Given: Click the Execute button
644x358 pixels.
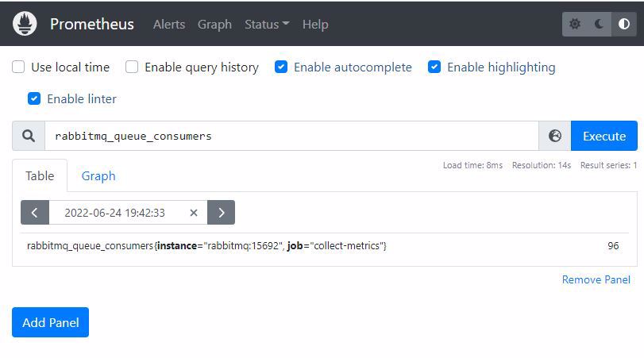Looking at the screenshot, I should [x=604, y=136].
